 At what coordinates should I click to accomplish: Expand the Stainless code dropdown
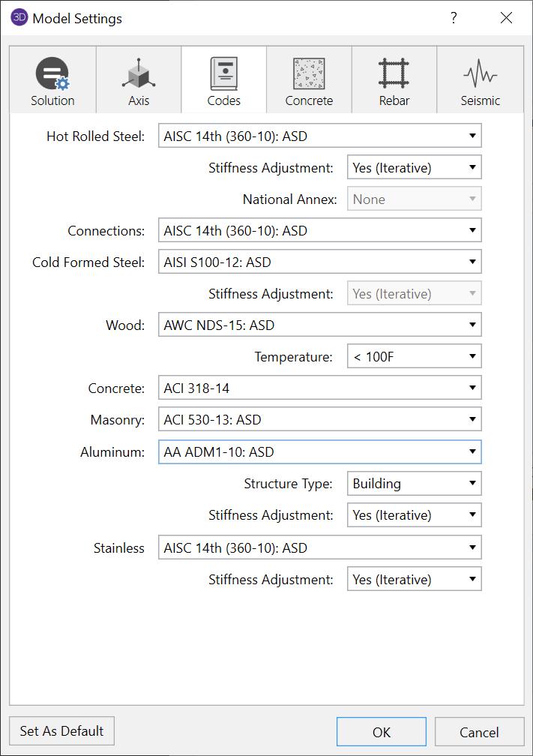tap(319, 548)
